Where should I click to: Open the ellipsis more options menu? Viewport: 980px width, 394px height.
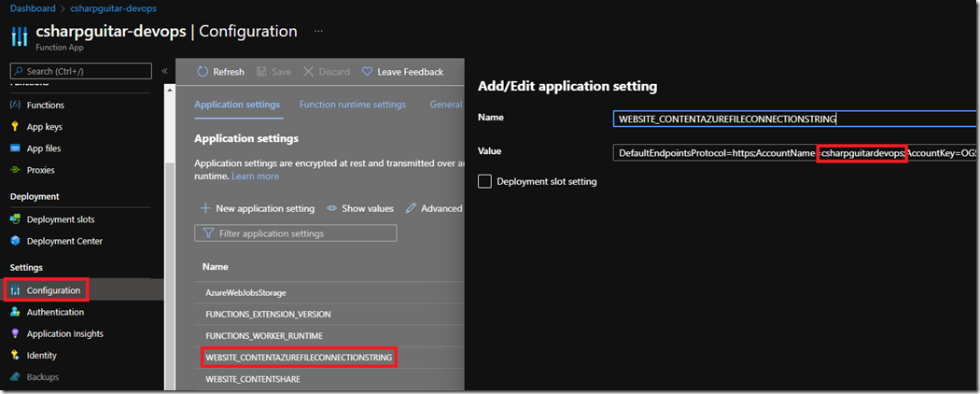[319, 31]
